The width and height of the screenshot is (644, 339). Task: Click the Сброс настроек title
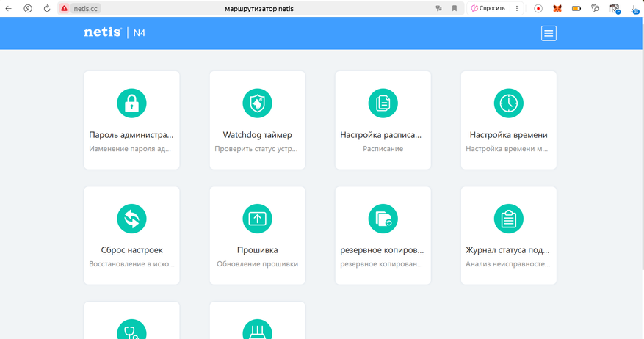[132, 250]
